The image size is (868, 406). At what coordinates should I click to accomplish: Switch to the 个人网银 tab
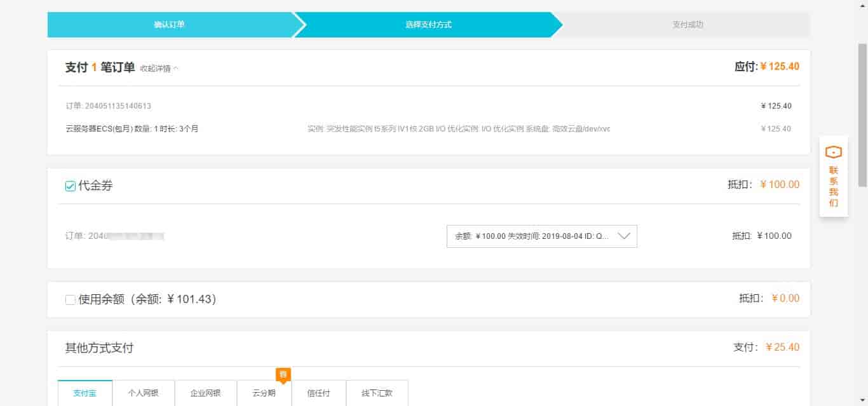(144, 393)
